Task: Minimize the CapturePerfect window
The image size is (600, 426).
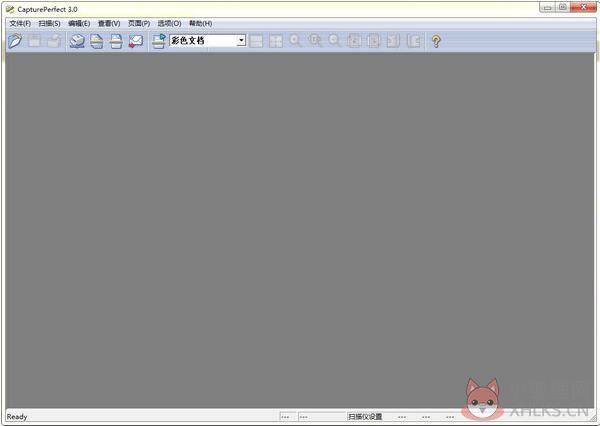Action: pos(547,7)
